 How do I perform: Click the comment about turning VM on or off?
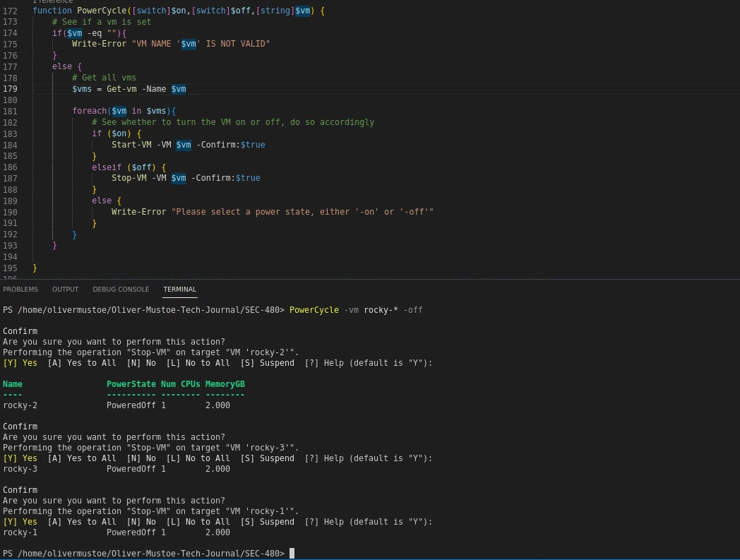233,122
